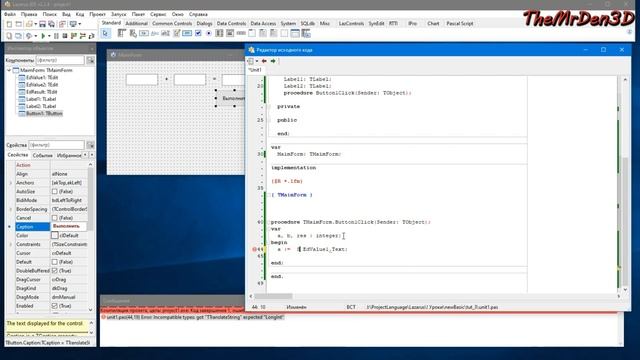Viewport: 640px width, 360px height.
Task: Click the Color property swatch box
Action: pos(55,236)
